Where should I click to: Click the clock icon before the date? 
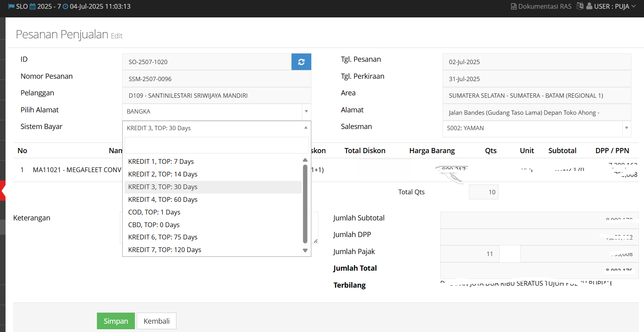pyautogui.click(x=65, y=6)
